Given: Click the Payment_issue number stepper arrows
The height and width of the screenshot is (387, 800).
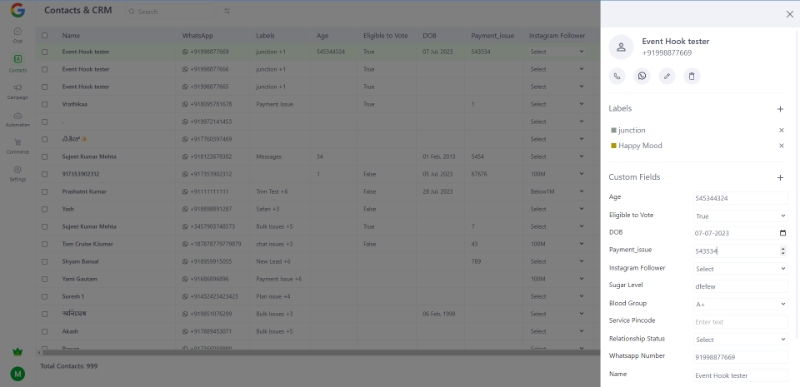Looking at the screenshot, I should (783, 251).
